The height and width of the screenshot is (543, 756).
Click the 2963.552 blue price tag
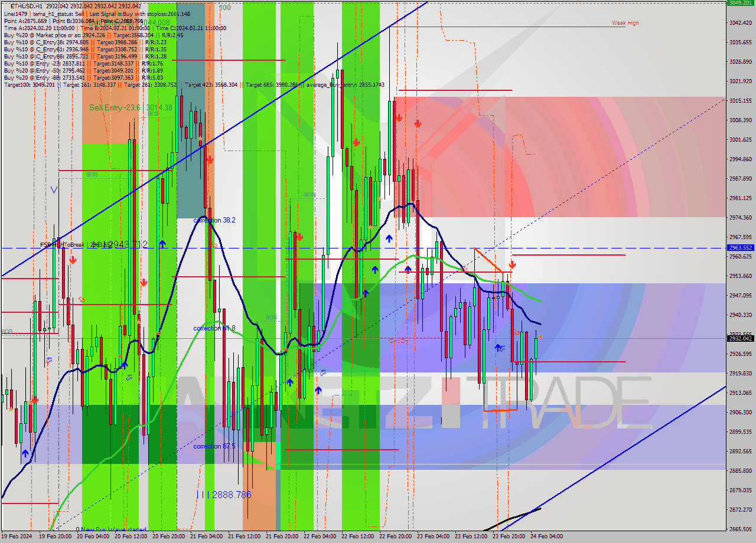(x=740, y=248)
